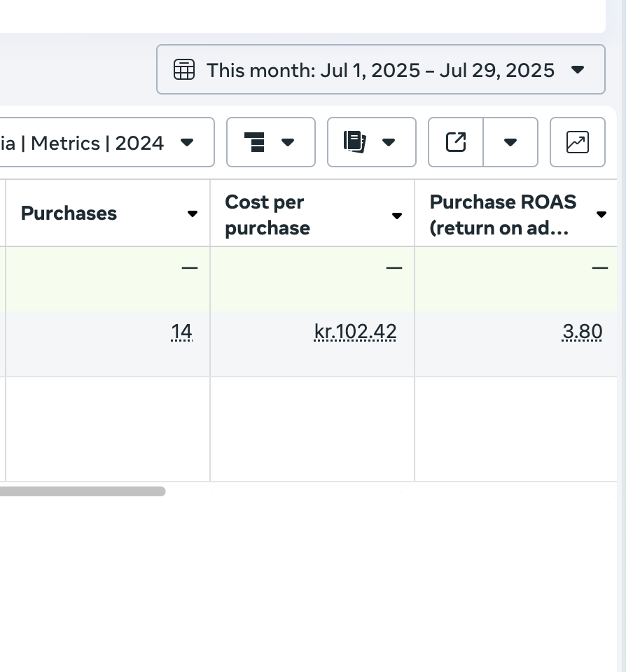The image size is (626, 672).
Task: Click the reports icon
Action: 355,142
